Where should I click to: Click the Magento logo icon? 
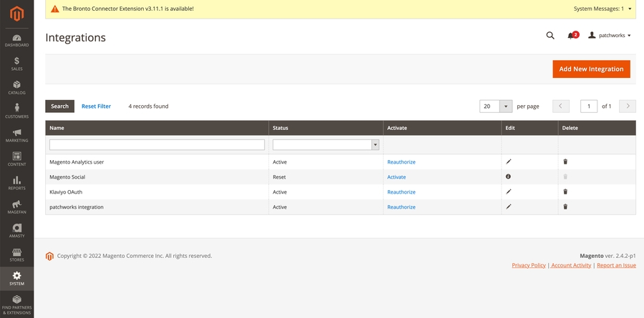point(16,14)
